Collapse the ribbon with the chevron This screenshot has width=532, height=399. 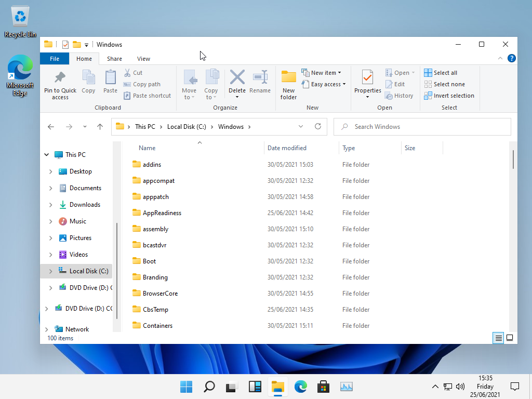[500, 59]
